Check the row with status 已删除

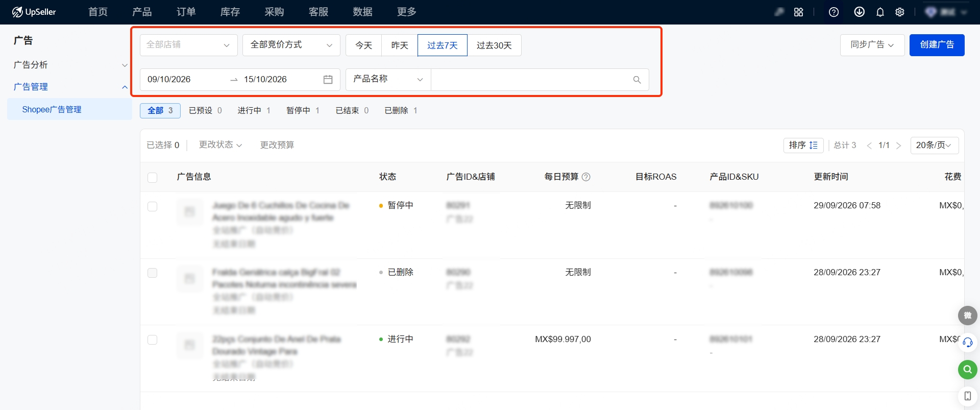[x=152, y=273]
